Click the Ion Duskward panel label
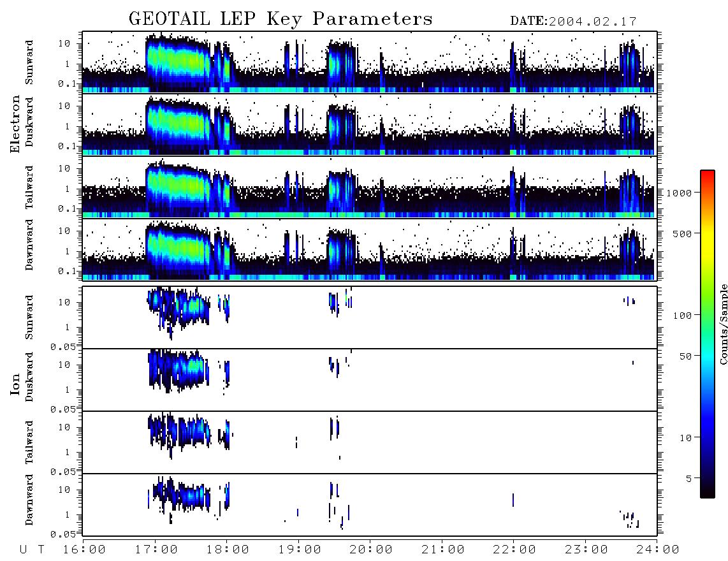 coord(29,377)
